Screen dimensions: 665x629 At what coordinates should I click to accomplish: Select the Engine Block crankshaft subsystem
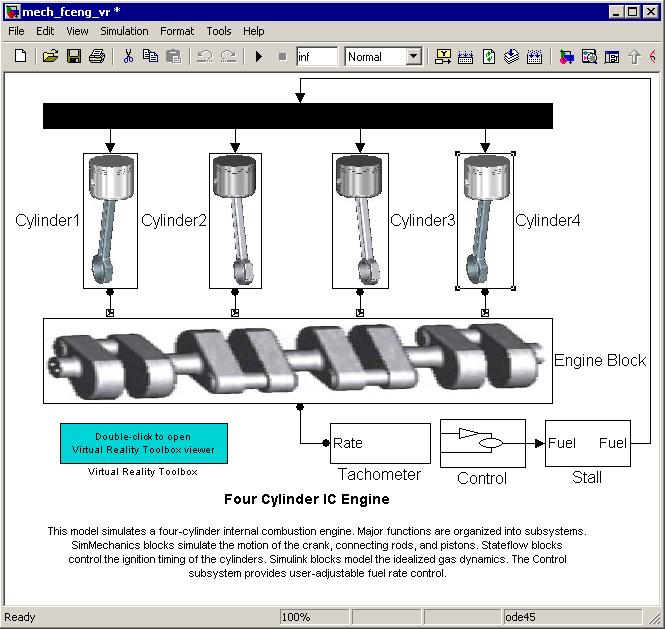(298, 361)
